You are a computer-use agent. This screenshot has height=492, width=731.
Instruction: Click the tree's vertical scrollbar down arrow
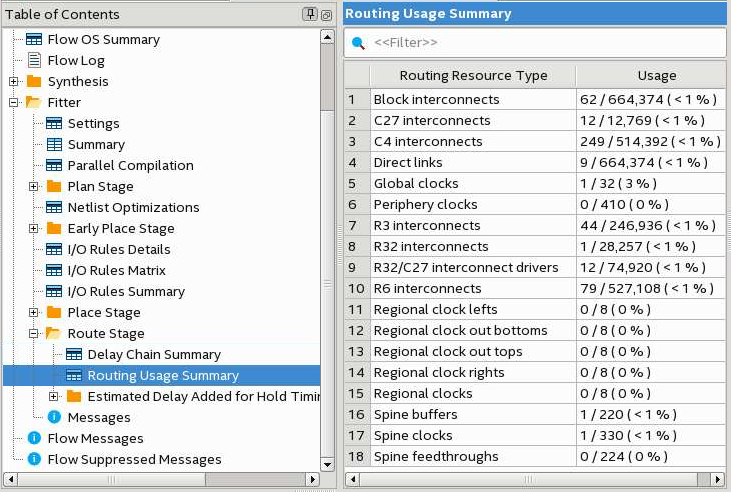[x=327, y=465]
